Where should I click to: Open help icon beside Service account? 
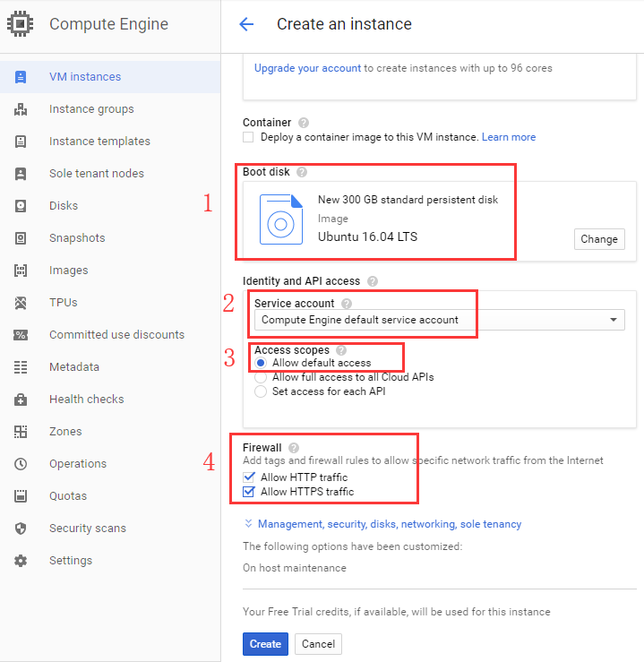pos(347,304)
